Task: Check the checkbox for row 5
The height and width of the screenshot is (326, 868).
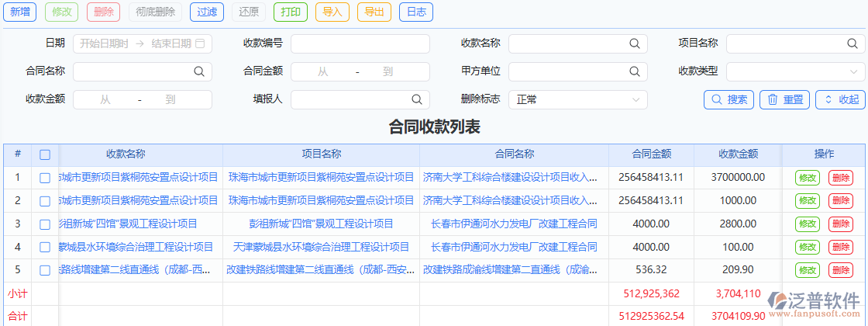Action: pyautogui.click(x=45, y=271)
